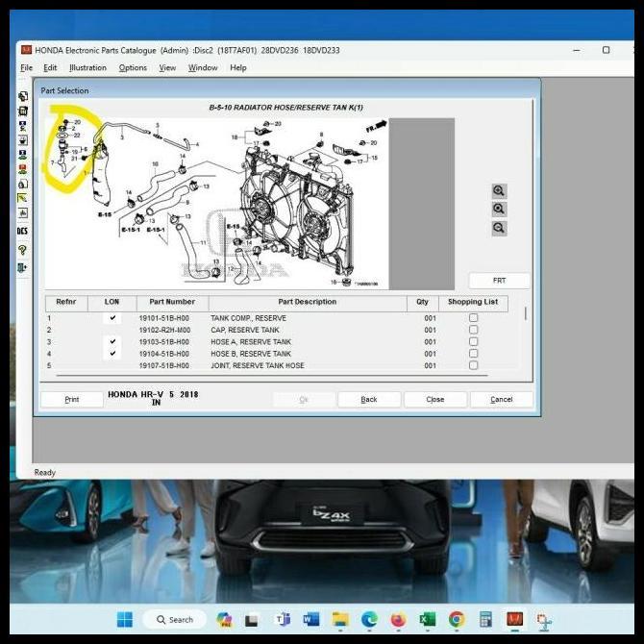Click the Part Number column header

(172, 302)
